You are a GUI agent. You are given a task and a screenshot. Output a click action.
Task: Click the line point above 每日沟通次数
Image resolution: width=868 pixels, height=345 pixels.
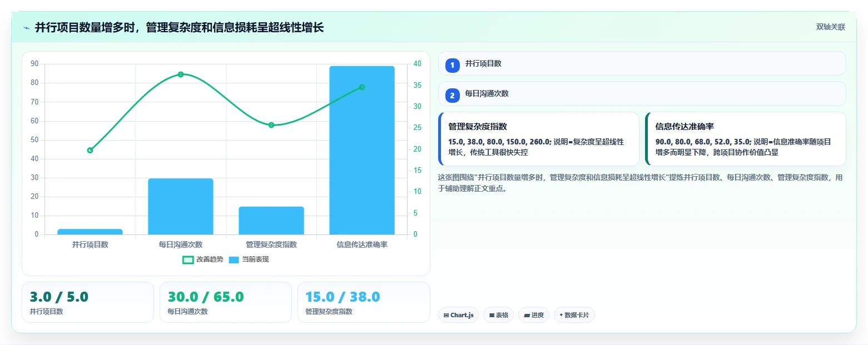181,74
